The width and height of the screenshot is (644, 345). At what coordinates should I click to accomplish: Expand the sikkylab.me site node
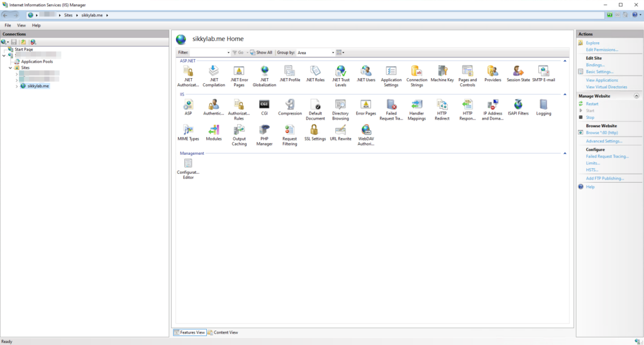[16, 86]
